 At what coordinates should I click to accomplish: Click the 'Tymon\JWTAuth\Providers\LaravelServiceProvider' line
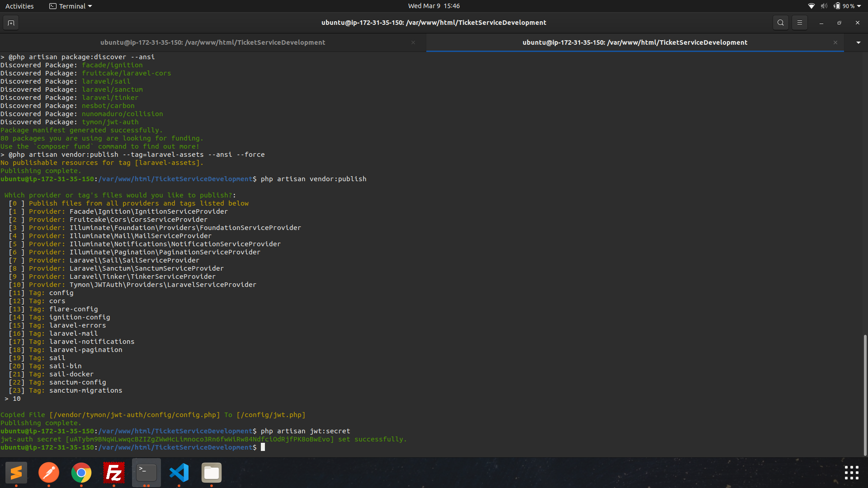(132, 285)
